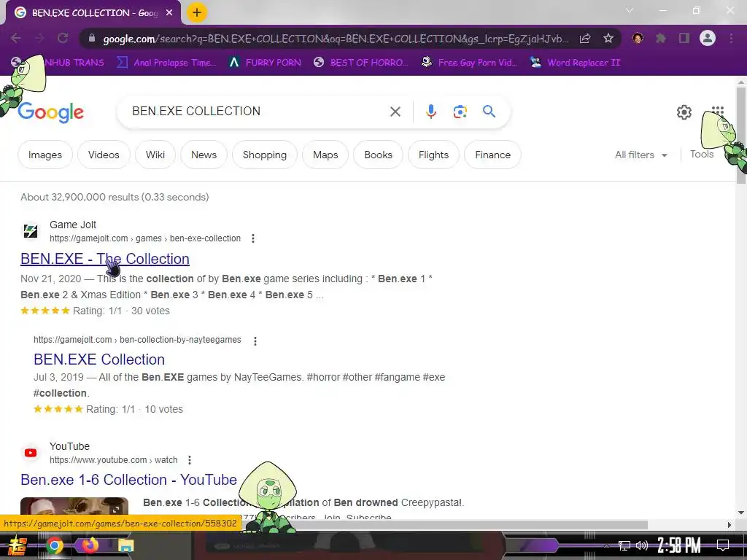This screenshot has height=560, width=747.
Task: View site info via the lock icon
Action: (x=92, y=39)
